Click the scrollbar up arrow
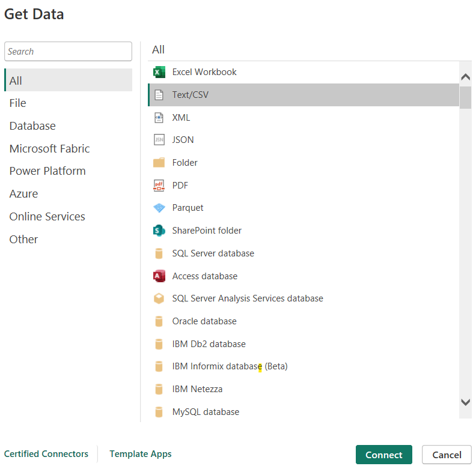The image size is (476, 466). click(465, 77)
